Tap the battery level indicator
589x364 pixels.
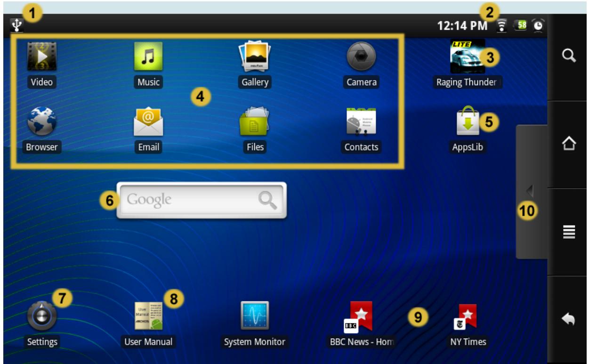pos(521,25)
